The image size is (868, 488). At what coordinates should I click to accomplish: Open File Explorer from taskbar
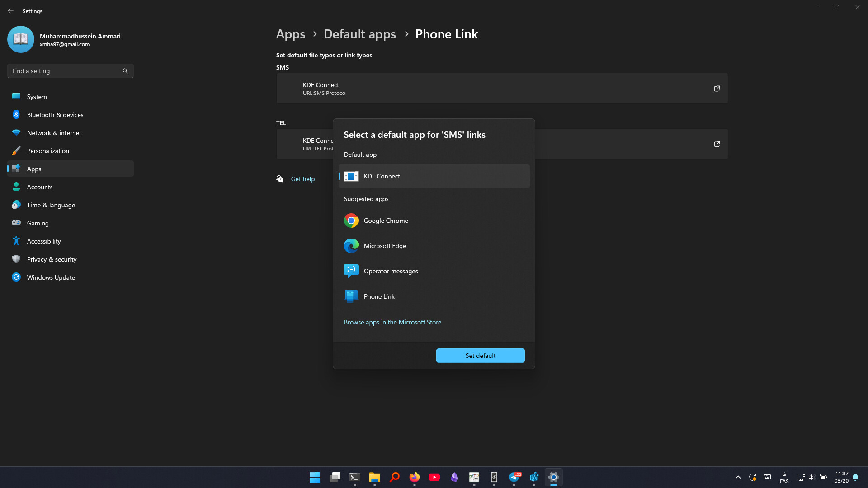[374, 477]
